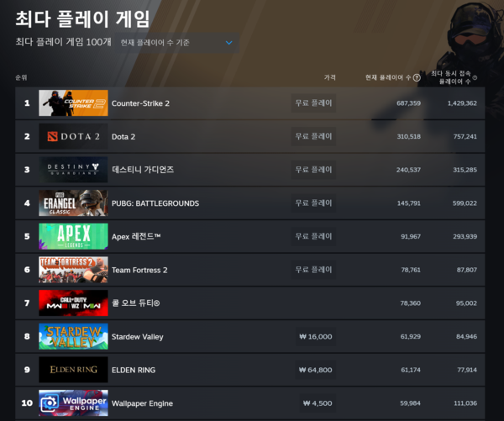Open the Dota 2 game thumbnail

[x=73, y=136]
